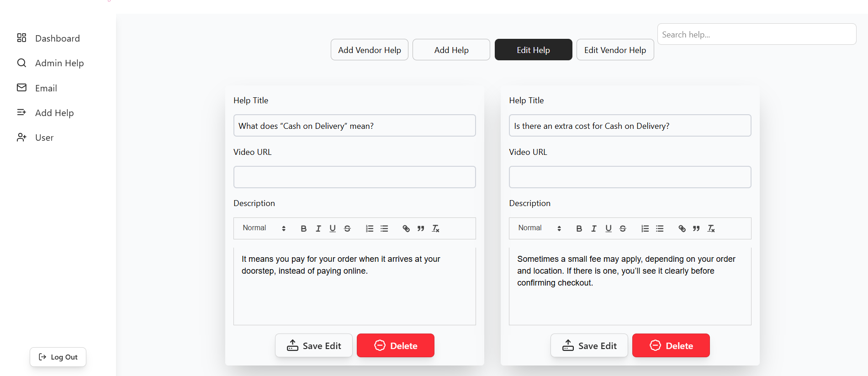
Task: Click Video URL field in second help card
Action: pos(630,177)
